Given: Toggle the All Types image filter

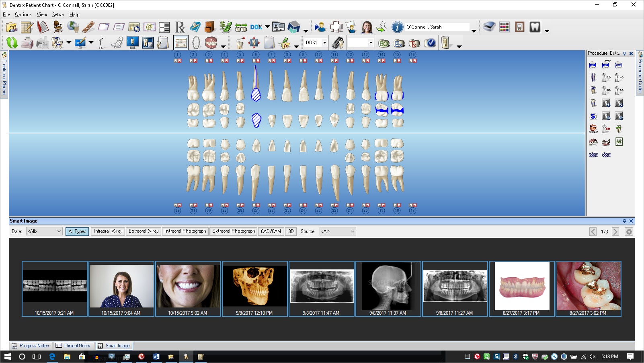Looking at the screenshot, I should (77, 231).
